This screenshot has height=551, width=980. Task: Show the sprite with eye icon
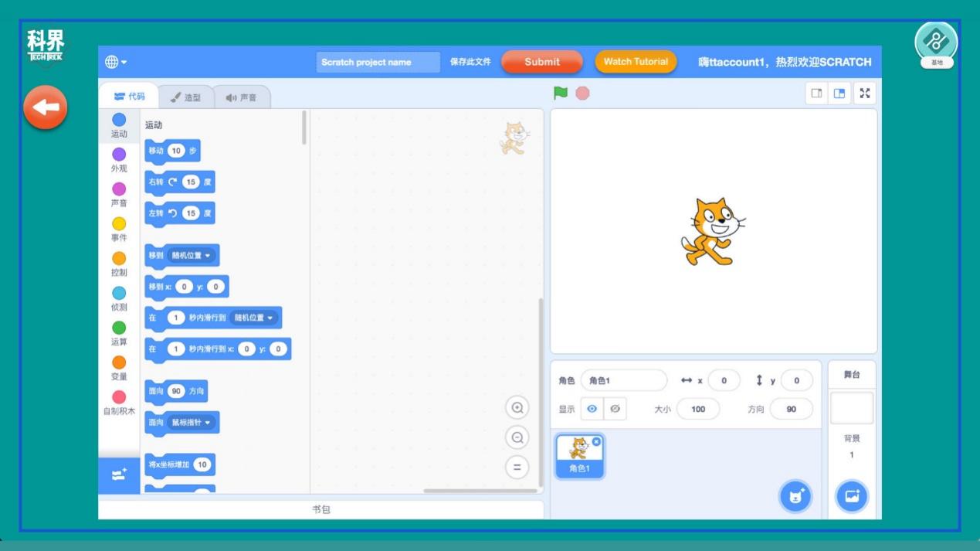(x=592, y=409)
